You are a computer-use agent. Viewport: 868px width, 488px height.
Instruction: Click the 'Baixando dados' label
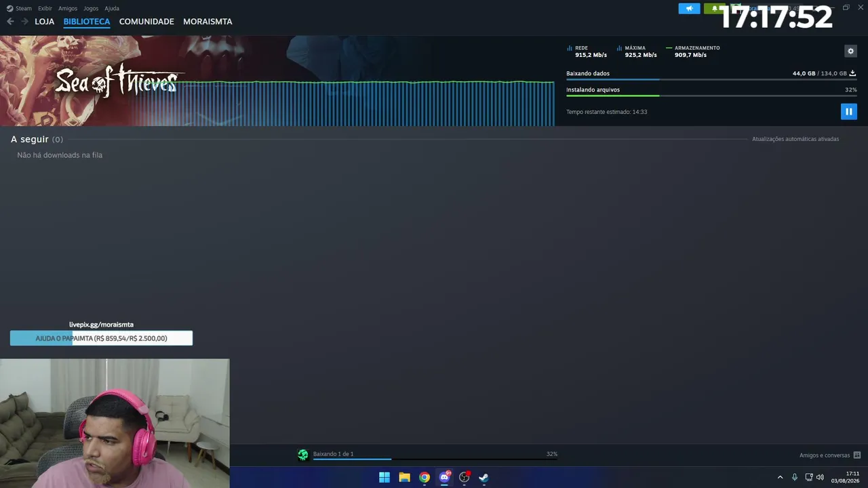coord(588,73)
